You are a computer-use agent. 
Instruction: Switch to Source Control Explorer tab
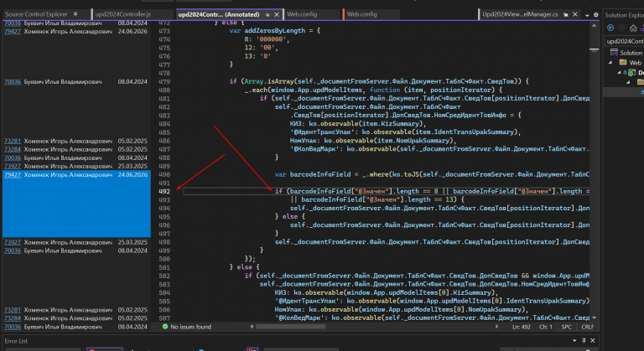tap(36, 14)
